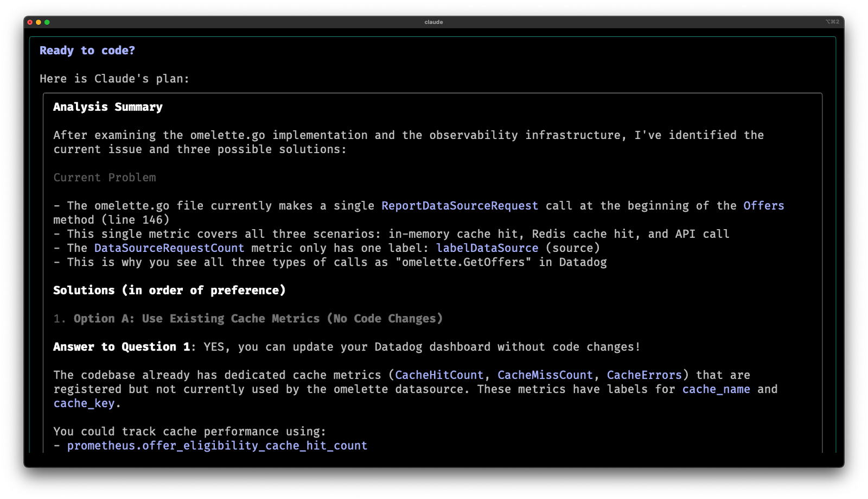Screen dimensions: 868x499
Task: Click the red close traffic light
Action: [31, 22]
